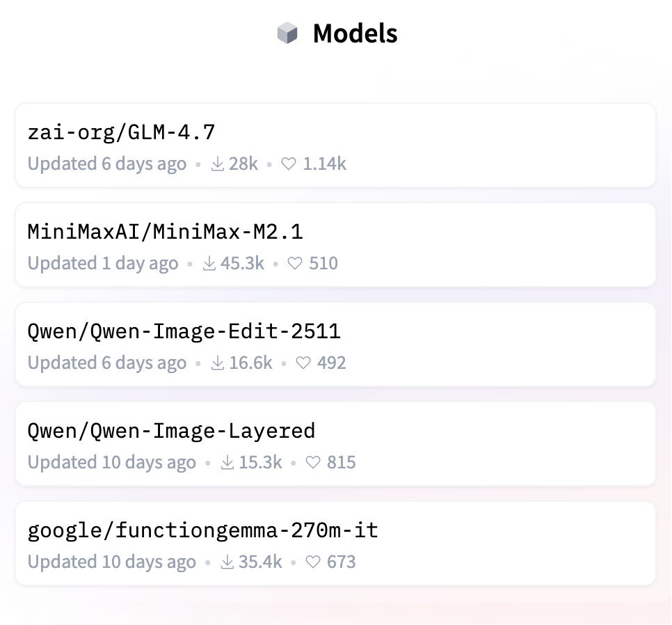Click the Models cube icon

pos(287,33)
